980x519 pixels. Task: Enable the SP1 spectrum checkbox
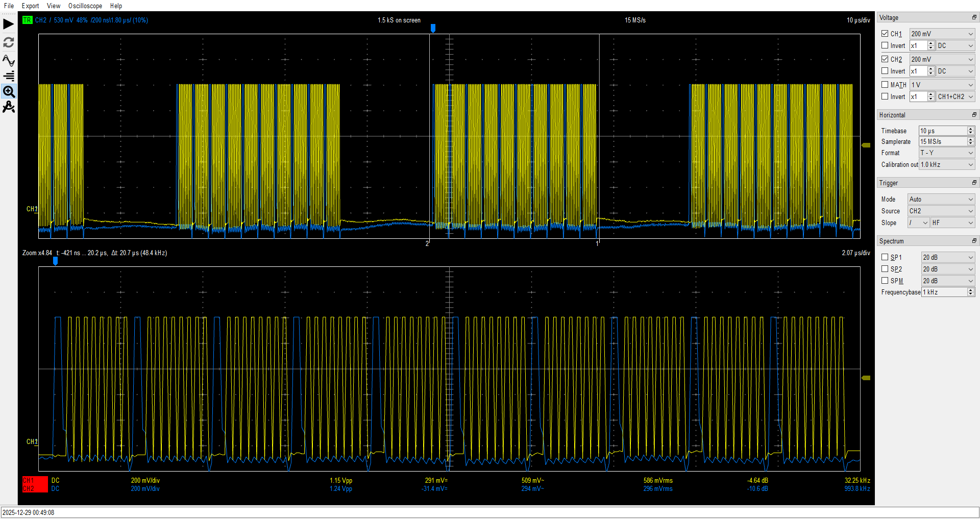[885, 257]
